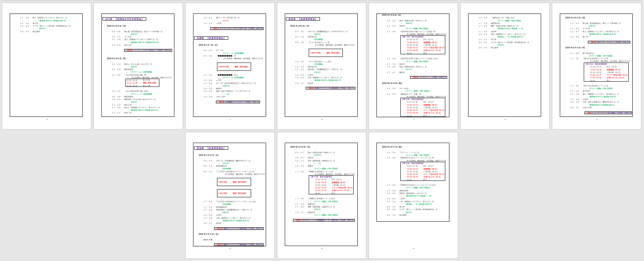This screenshot has width=644, height=261.
Task: Click the 07:59 departure time entry
Action: [299, 31]
